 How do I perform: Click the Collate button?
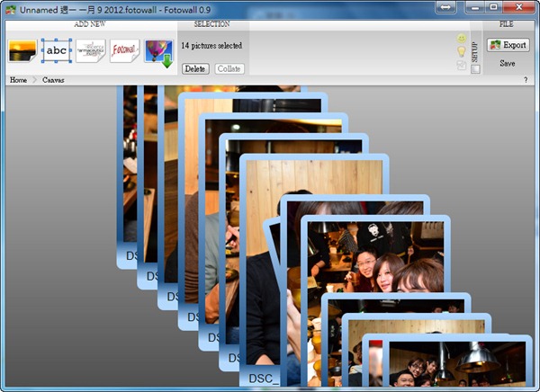229,68
